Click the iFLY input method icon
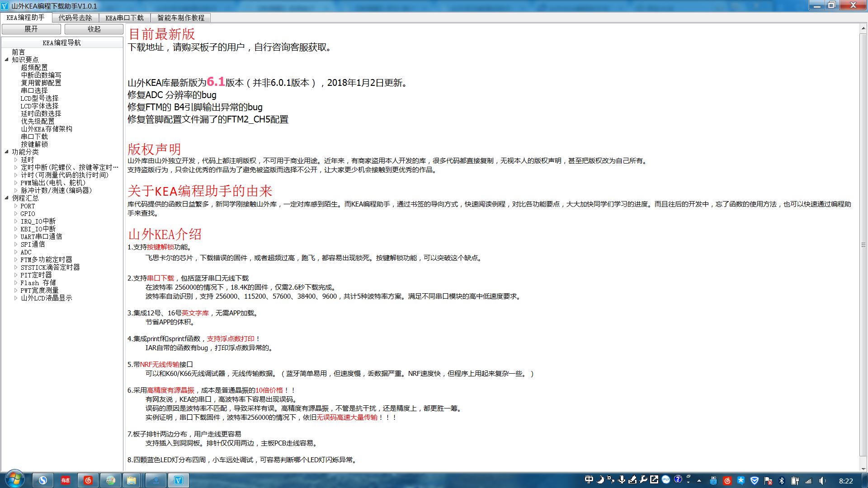Screen dimensions: 868x488 pos(666,479)
